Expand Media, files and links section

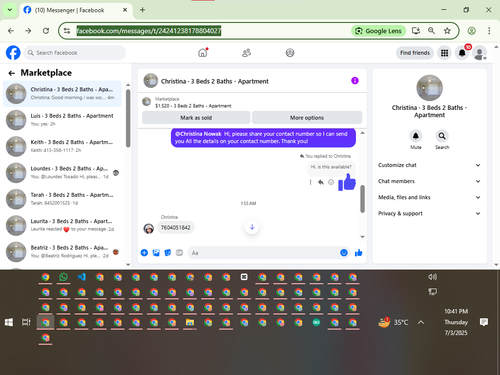429,197
